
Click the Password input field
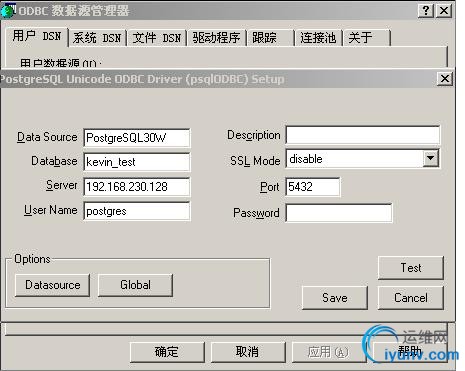pos(339,213)
